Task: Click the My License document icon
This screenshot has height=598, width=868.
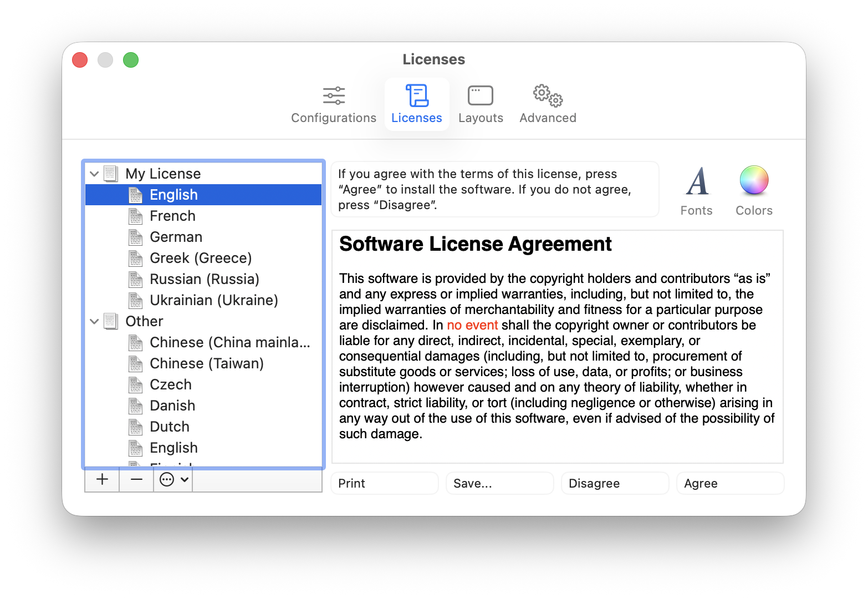Action: pos(111,173)
